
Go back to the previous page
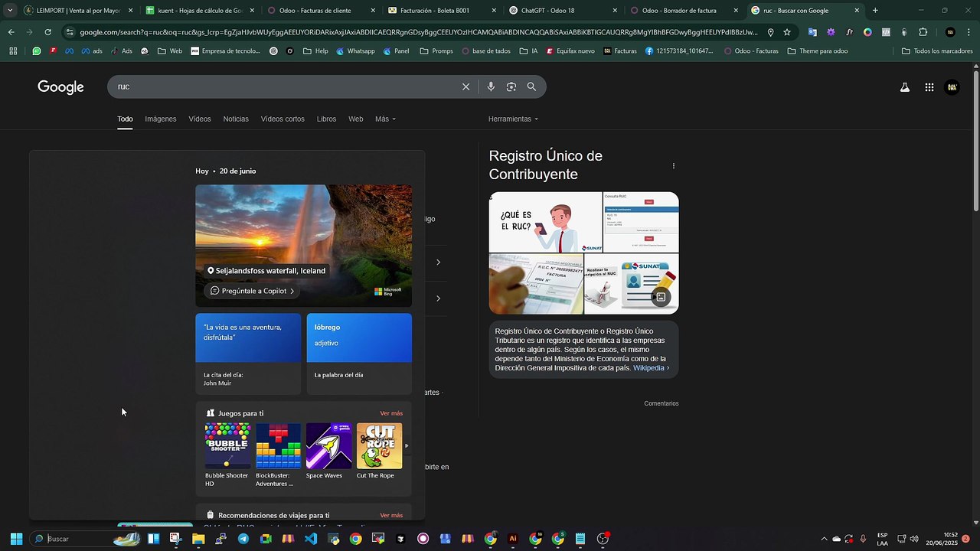click(11, 32)
